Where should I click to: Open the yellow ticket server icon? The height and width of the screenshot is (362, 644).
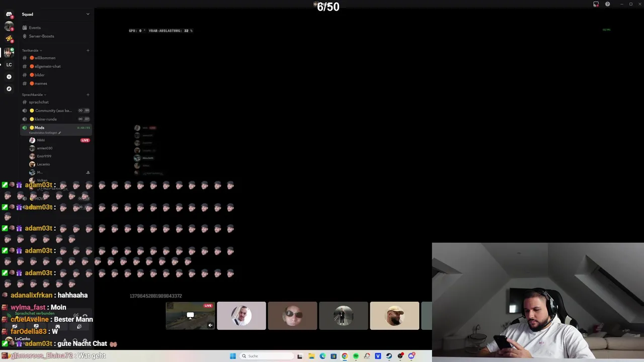(9, 39)
